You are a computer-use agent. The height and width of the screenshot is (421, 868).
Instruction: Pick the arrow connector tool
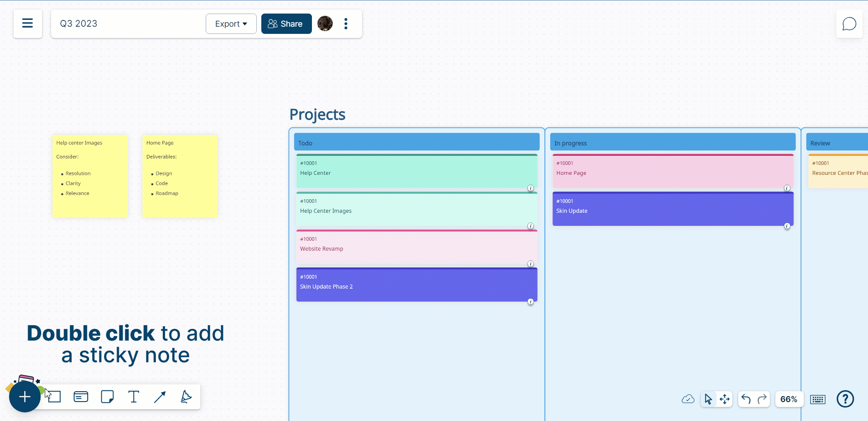tap(160, 397)
